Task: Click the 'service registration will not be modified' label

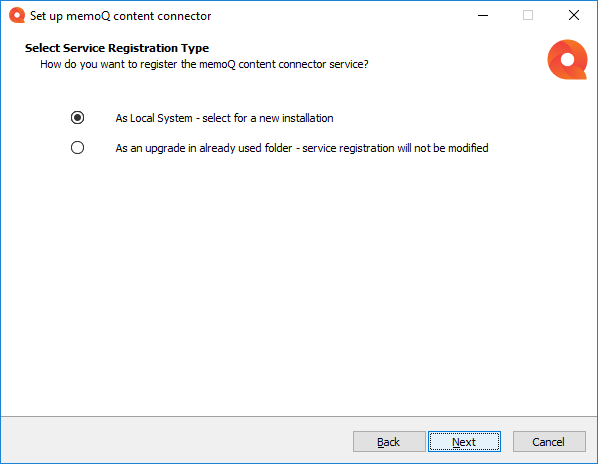Action: (395, 148)
